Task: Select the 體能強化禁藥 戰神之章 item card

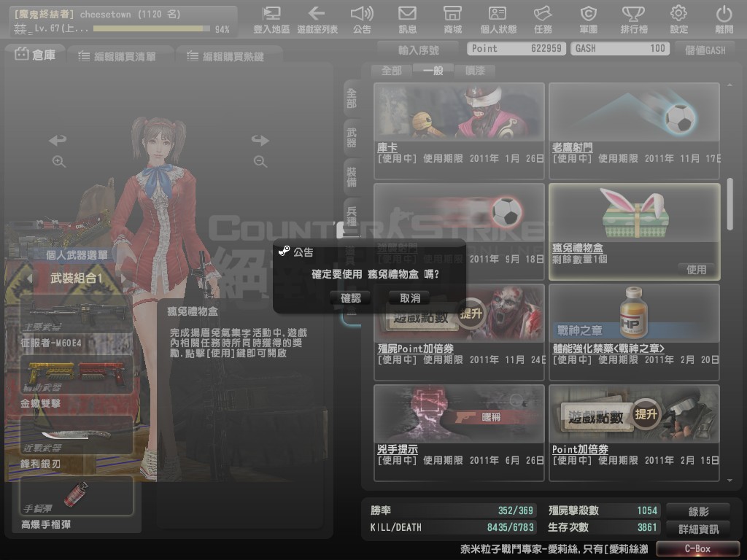Action: (x=634, y=332)
